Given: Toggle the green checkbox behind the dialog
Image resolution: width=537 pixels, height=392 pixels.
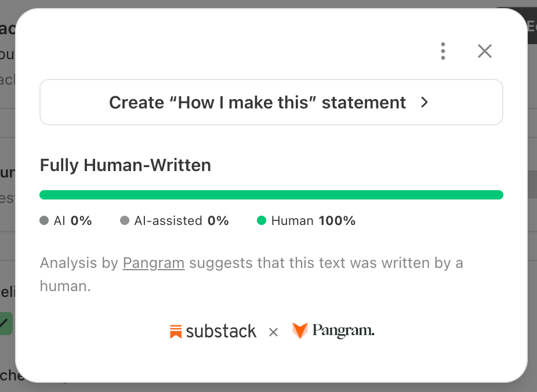Looking at the screenshot, I should [x=5, y=324].
